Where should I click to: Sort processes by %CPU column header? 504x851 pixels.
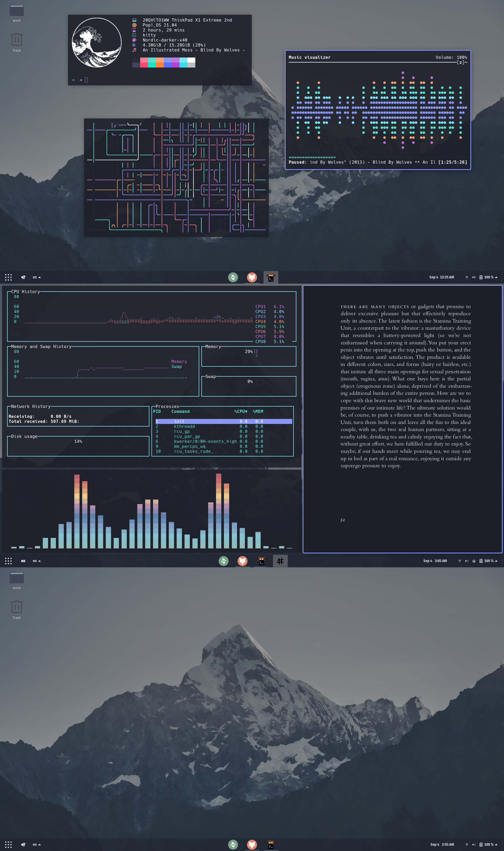click(x=240, y=411)
